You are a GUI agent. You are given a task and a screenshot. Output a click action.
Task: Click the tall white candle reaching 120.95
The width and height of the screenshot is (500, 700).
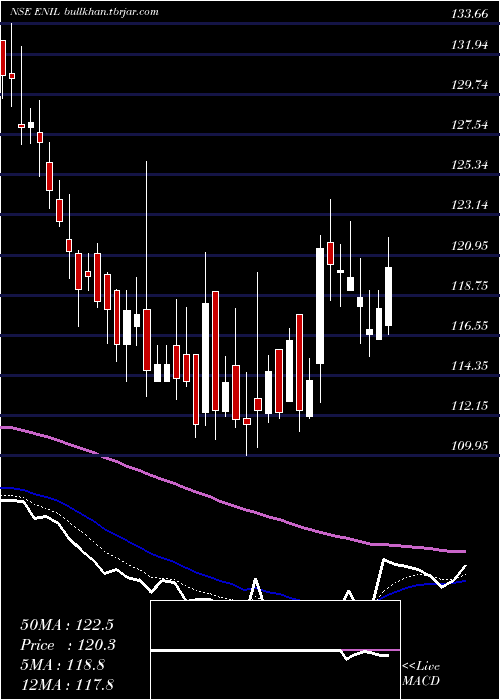320,306
